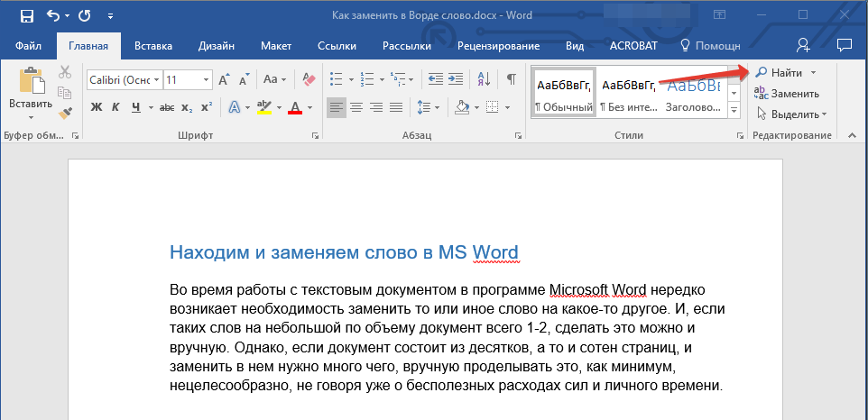The image size is (868, 420).
Task: Open the font size dropdown
Action: 208,79
